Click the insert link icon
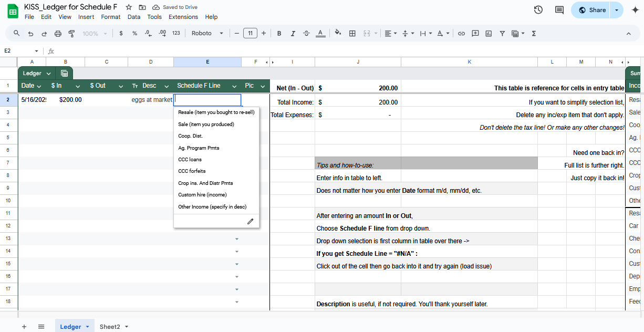Screen dimensions: 644x332 461,34
